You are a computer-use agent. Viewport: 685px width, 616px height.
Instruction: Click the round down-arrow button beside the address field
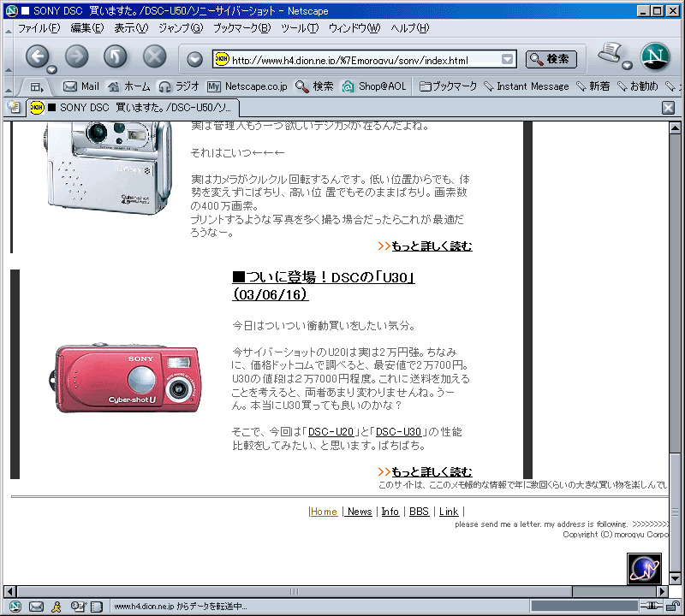[x=195, y=59]
